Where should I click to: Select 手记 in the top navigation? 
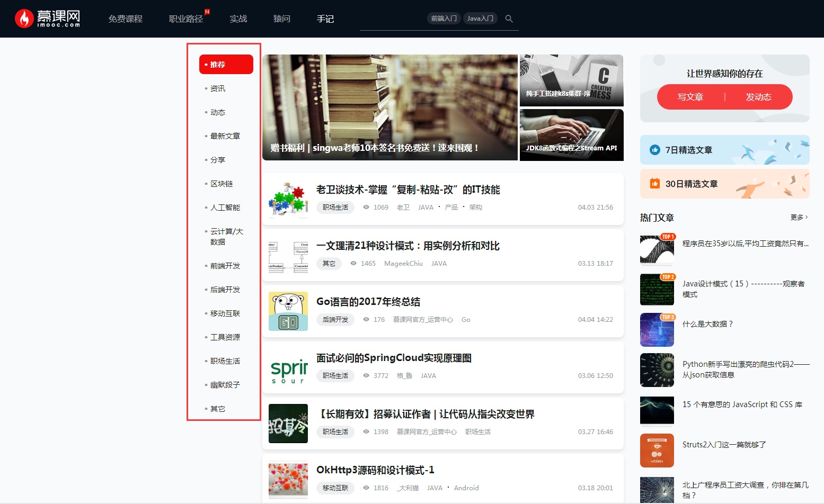(325, 19)
